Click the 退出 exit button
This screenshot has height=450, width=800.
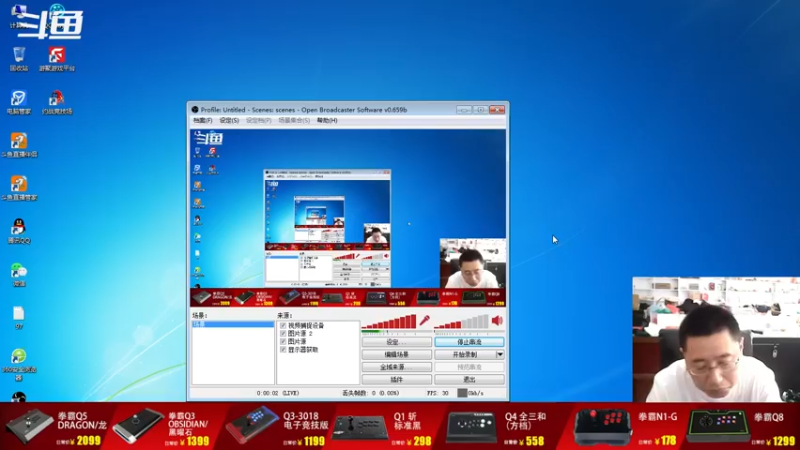tap(469, 380)
